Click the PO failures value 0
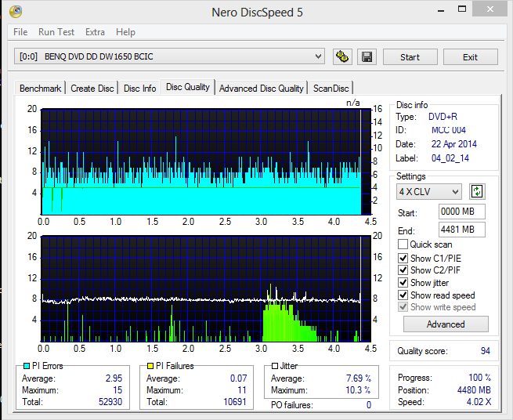The image size is (513, 420). click(x=369, y=405)
